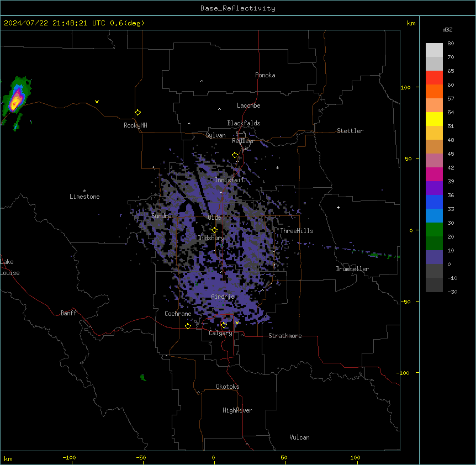Click the Ponoka city label

pos(265,75)
